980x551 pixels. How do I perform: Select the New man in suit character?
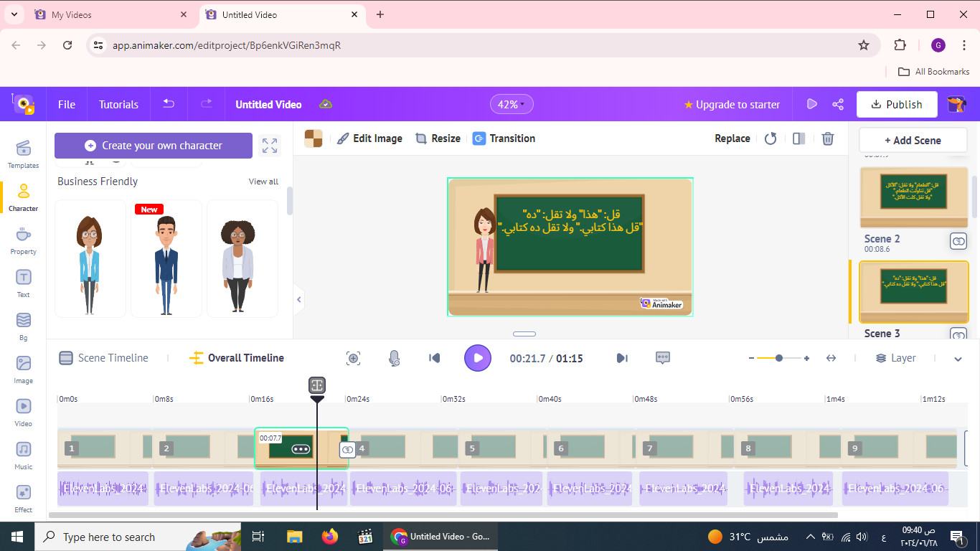(166, 258)
